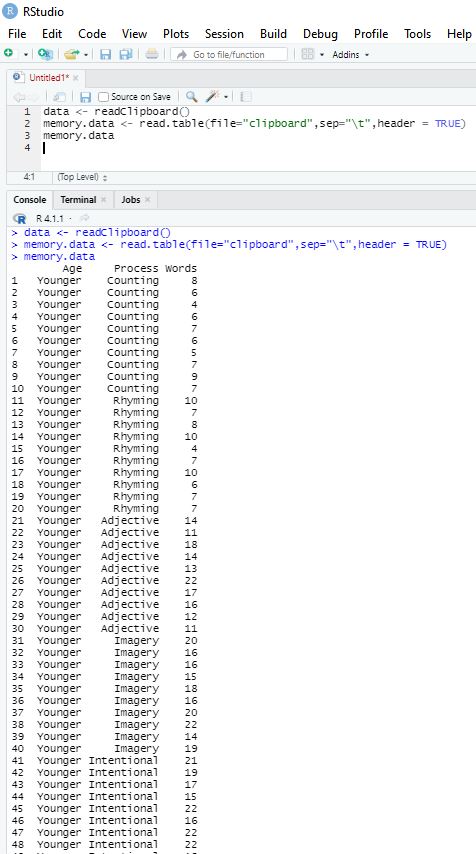Click the Show in new window icon
Image resolution: width=476 pixels, height=854 pixels.
click(x=59, y=97)
